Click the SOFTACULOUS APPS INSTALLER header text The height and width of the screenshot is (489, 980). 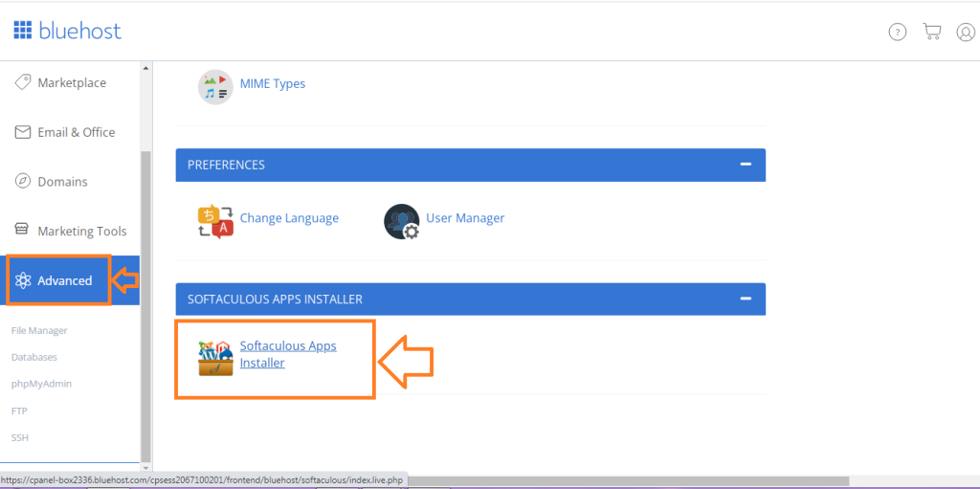pyautogui.click(x=275, y=300)
